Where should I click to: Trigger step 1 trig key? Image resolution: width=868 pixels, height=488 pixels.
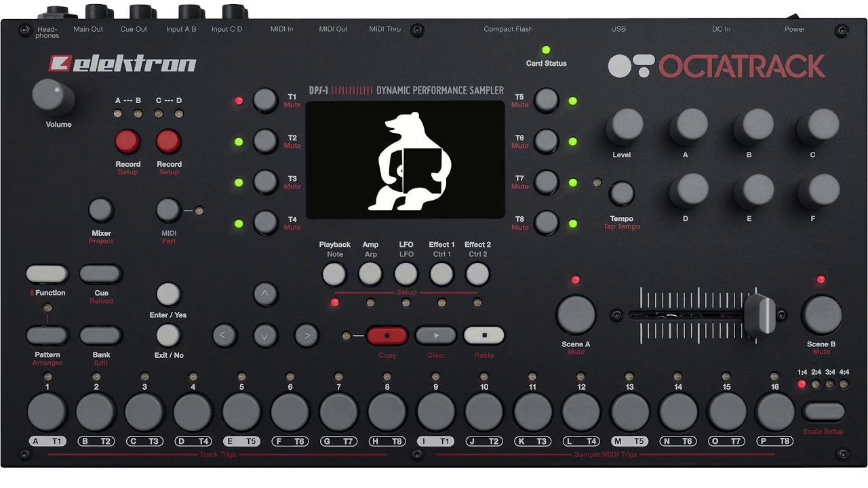coord(47,412)
